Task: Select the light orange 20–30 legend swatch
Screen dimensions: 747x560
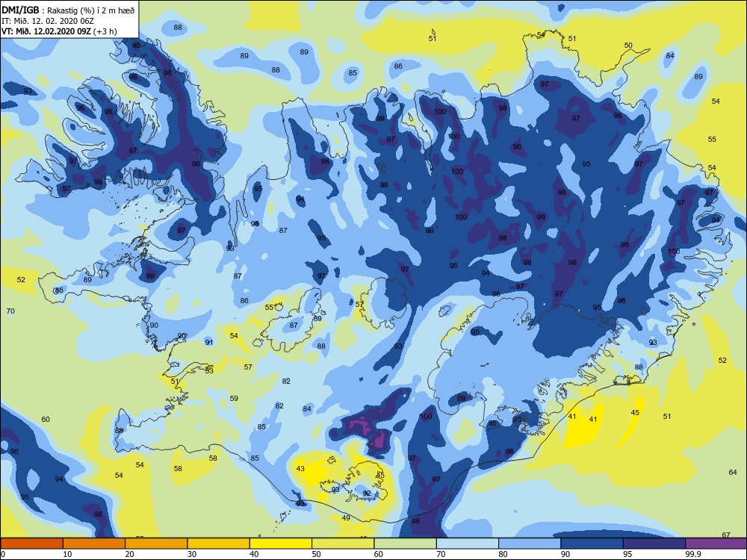Action: pos(156,544)
